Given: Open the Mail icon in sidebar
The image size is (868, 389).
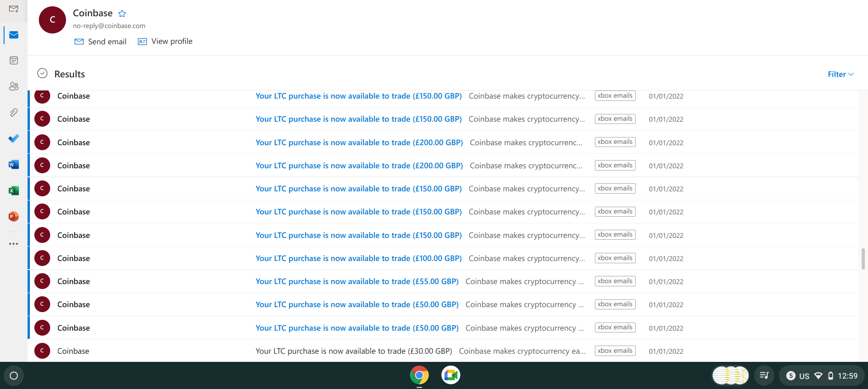Looking at the screenshot, I should (x=14, y=35).
